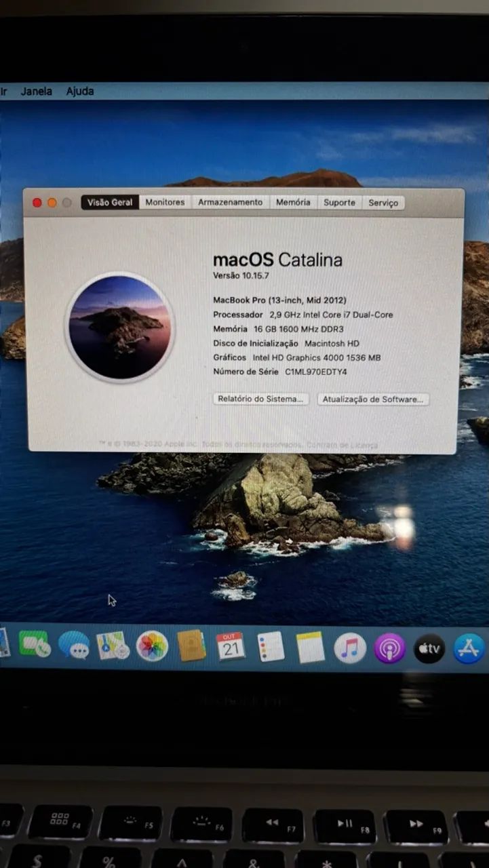Close the About This Mac window
The height and width of the screenshot is (868, 489).
[x=37, y=203]
